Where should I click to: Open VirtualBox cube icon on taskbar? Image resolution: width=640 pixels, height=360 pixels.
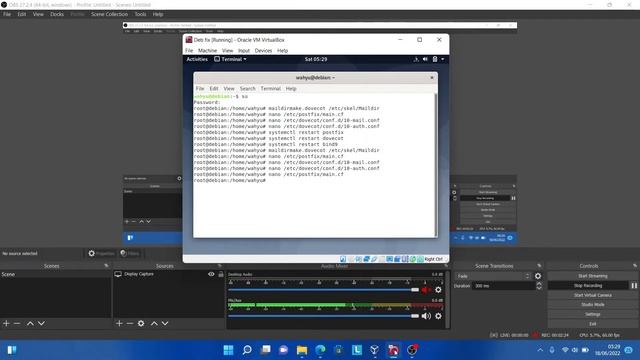point(374,350)
